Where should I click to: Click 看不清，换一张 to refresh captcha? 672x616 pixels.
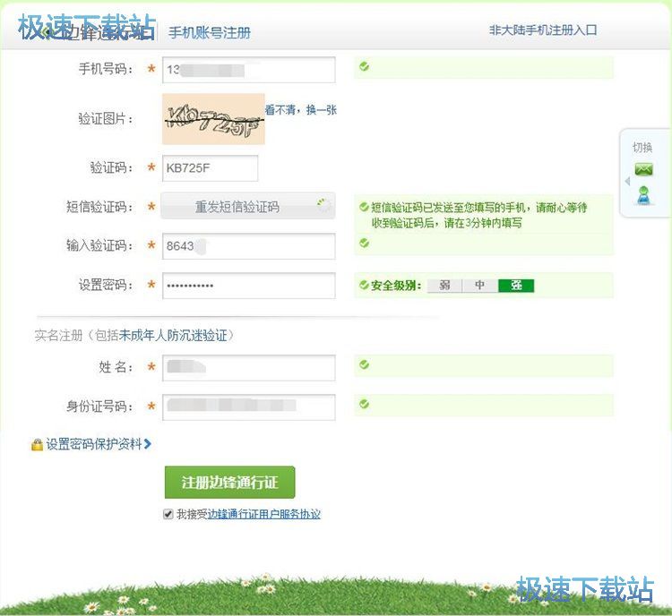tap(301, 110)
